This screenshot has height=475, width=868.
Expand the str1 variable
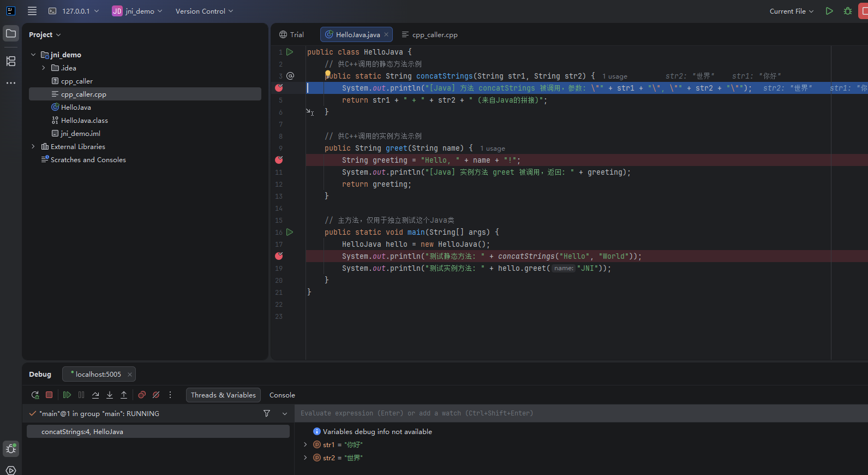coord(306,444)
